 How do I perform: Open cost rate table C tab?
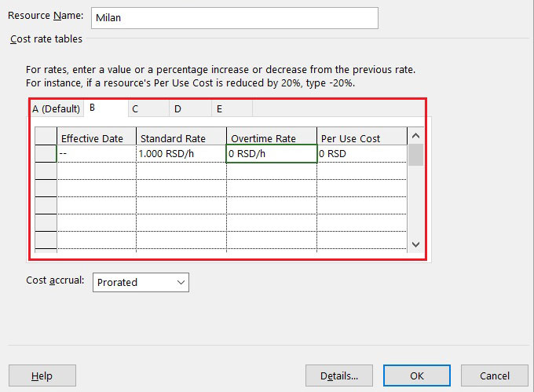pos(135,109)
